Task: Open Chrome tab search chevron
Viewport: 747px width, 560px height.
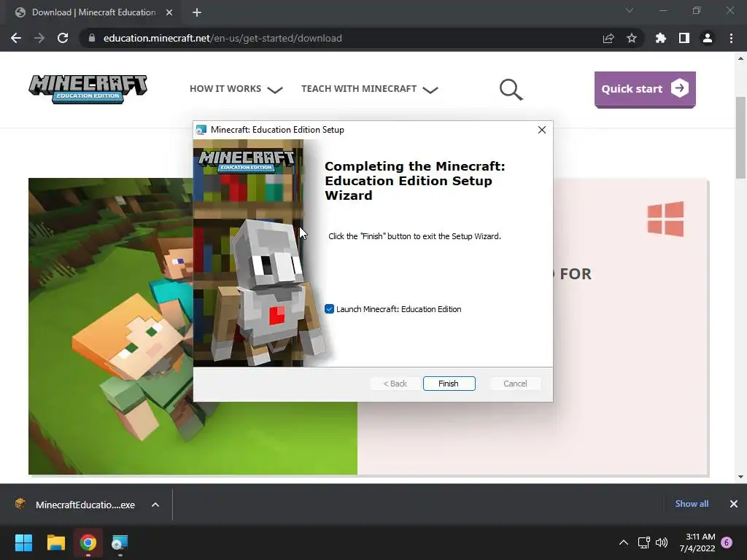Action: tap(630, 10)
